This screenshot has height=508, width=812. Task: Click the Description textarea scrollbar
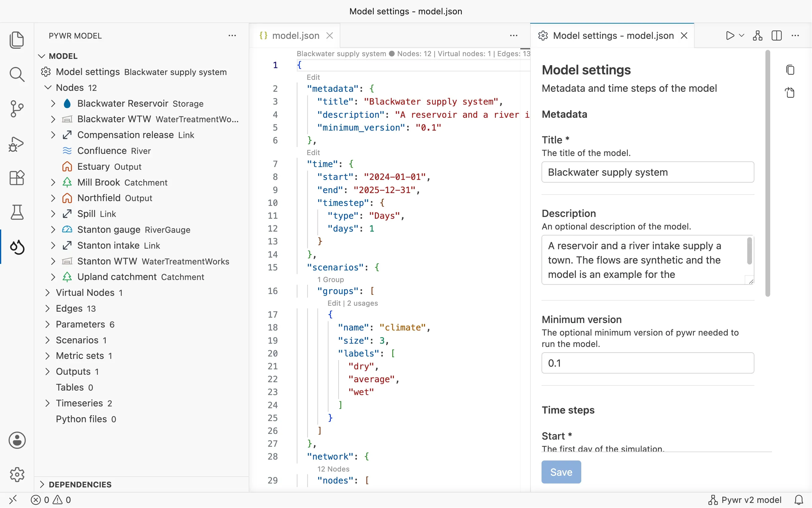(749, 251)
